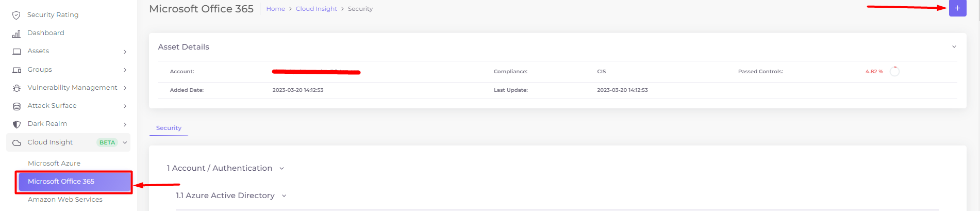The height and width of the screenshot is (211, 980).
Task: Select Attack Surface in sidebar
Action: point(52,106)
